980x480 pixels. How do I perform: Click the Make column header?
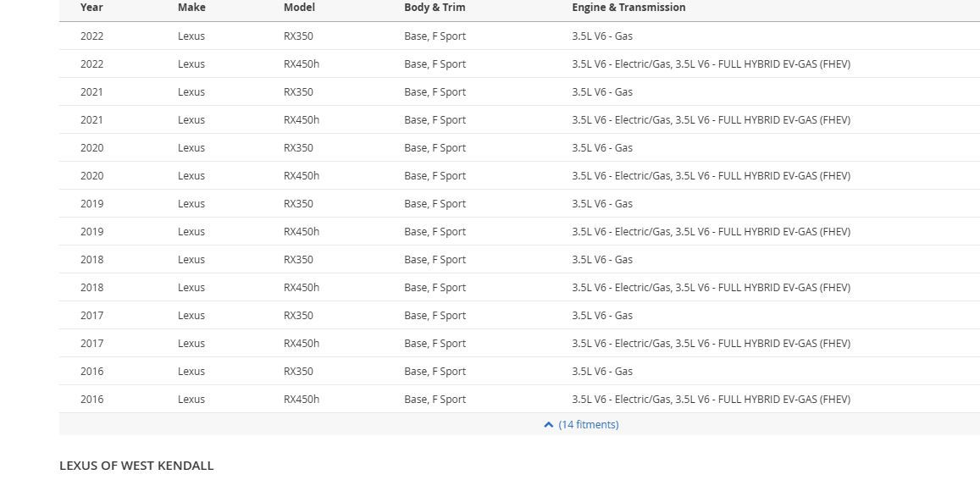coord(191,8)
